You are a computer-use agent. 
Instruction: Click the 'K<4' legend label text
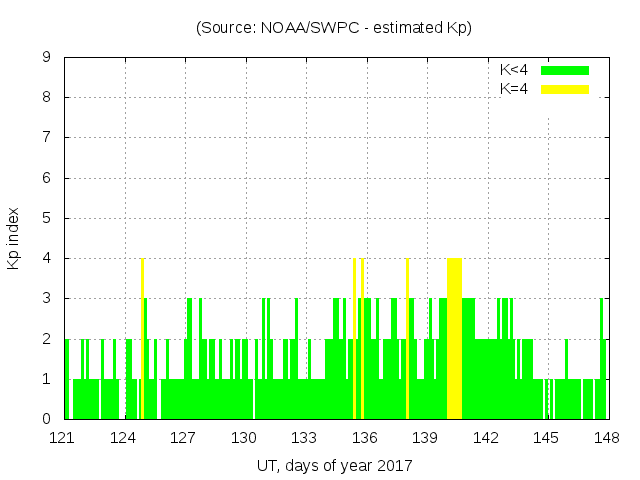click(514, 70)
